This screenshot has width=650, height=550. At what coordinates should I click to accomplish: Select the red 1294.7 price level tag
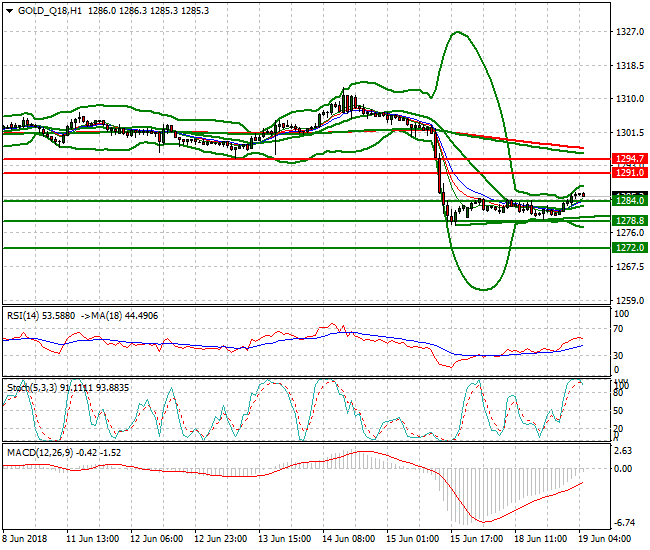631,159
